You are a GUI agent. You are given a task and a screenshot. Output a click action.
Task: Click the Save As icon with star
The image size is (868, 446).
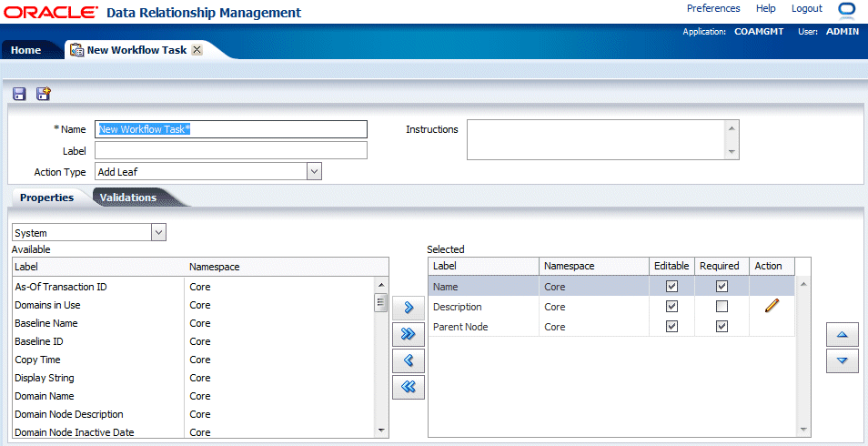(x=43, y=94)
